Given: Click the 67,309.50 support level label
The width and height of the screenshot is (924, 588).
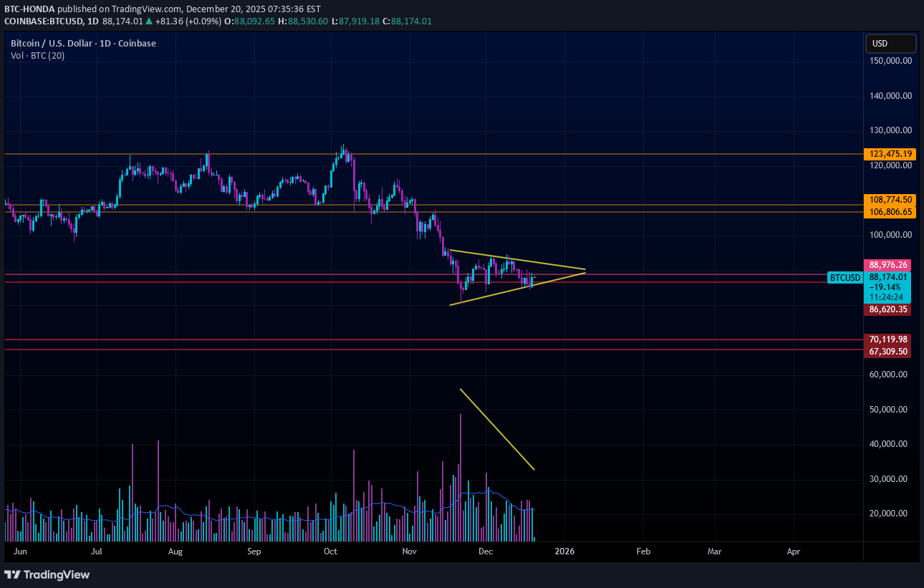Looking at the screenshot, I should click(x=887, y=352).
